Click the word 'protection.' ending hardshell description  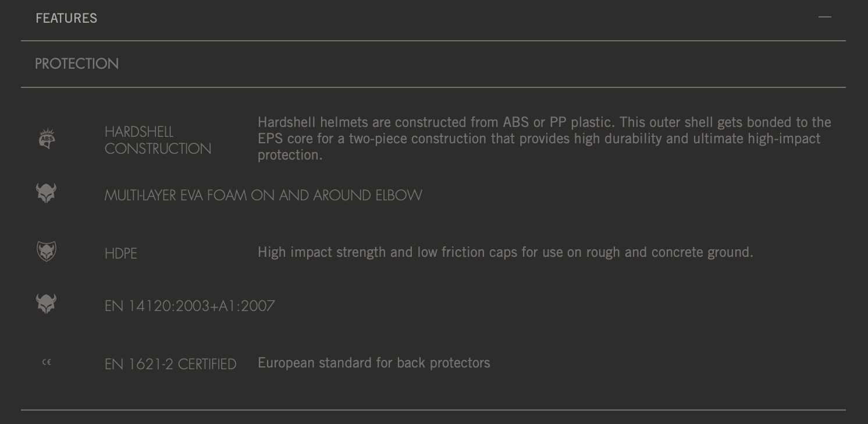click(290, 155)
